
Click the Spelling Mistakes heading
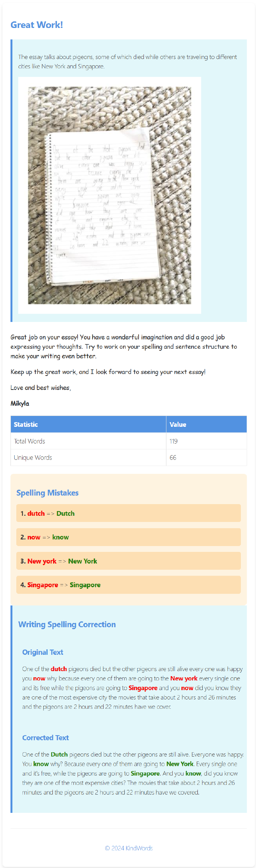[47, 493]
